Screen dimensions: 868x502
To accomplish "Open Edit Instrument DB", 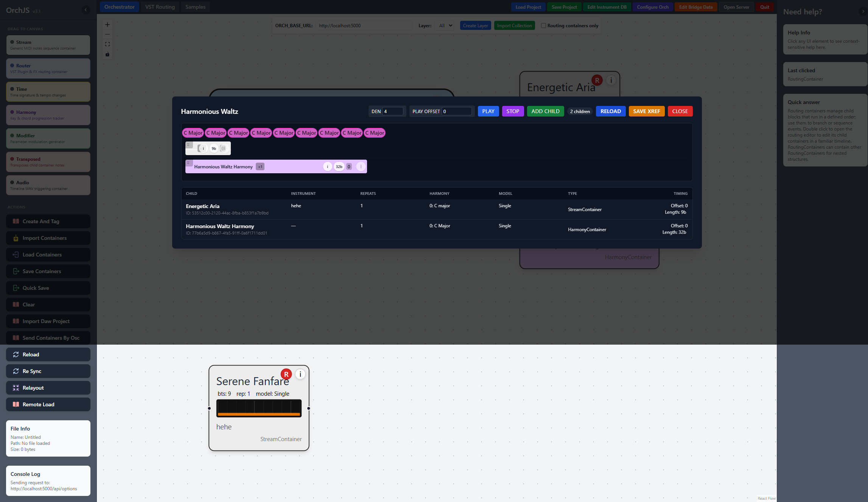I will pyautogui.click(x=607, y=7).
